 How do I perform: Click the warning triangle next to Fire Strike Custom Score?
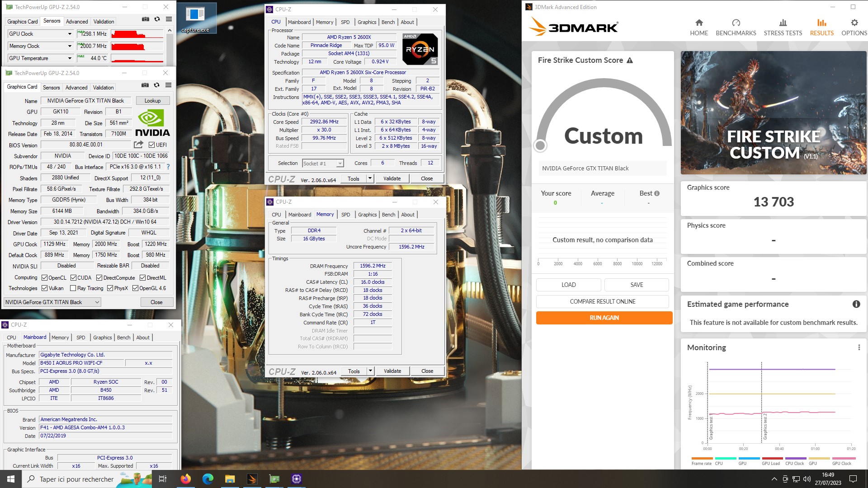tap(630, 60)
